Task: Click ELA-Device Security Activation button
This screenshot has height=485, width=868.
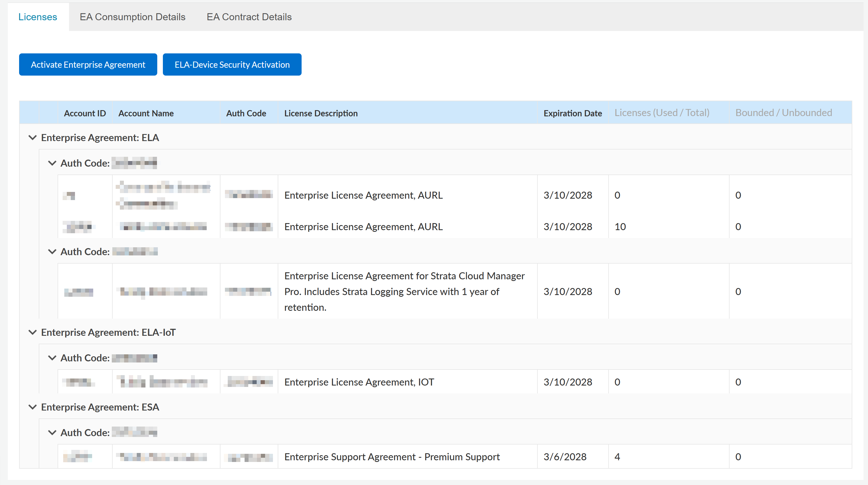Action: 232,64
